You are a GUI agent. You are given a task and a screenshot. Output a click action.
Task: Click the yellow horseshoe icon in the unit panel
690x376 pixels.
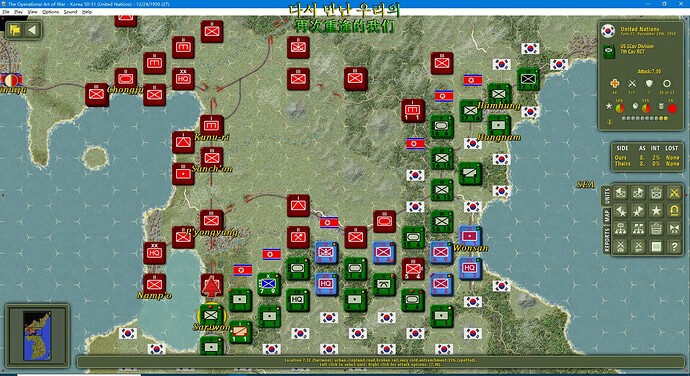point(674,211)
